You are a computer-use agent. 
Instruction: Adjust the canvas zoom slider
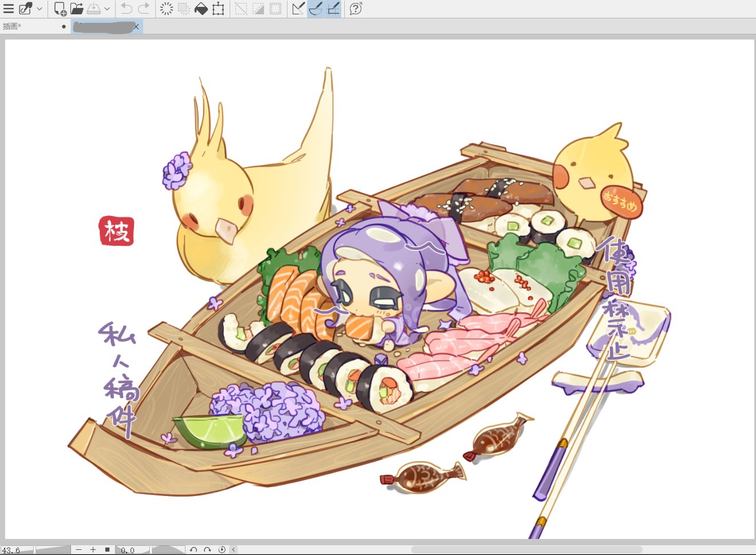53,550
